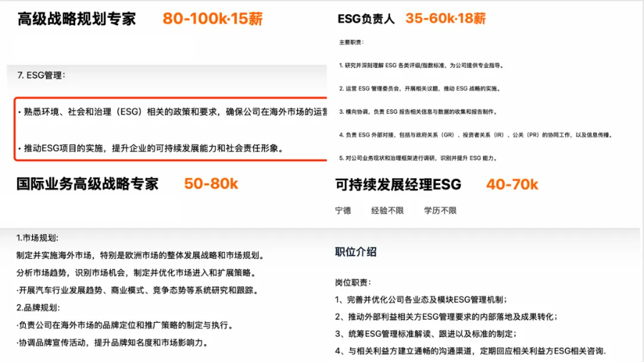Click the label 主要职责:
The image size is (644, 362).
tap(351, 42)
